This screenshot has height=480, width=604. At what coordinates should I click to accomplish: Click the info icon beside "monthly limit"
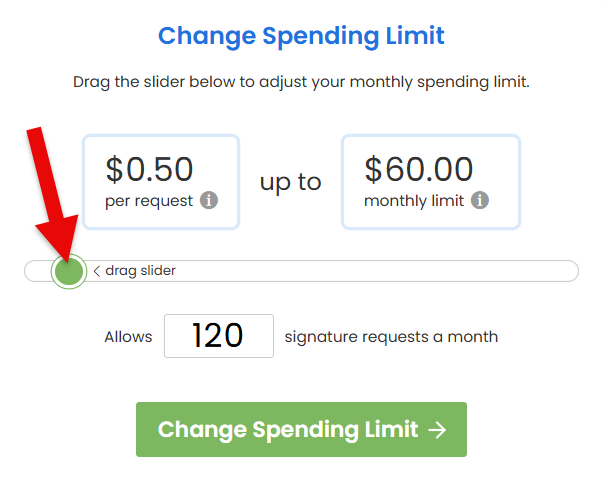[x=480, y=200]
